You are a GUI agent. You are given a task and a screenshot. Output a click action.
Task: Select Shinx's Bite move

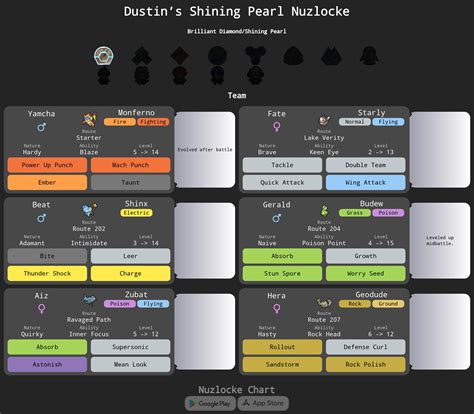(47, 256)
